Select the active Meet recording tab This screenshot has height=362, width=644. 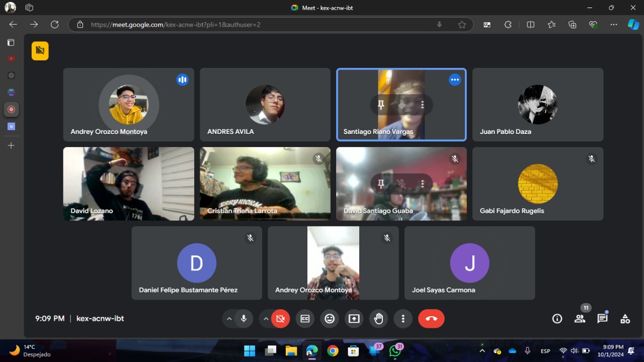click(11, 109)
